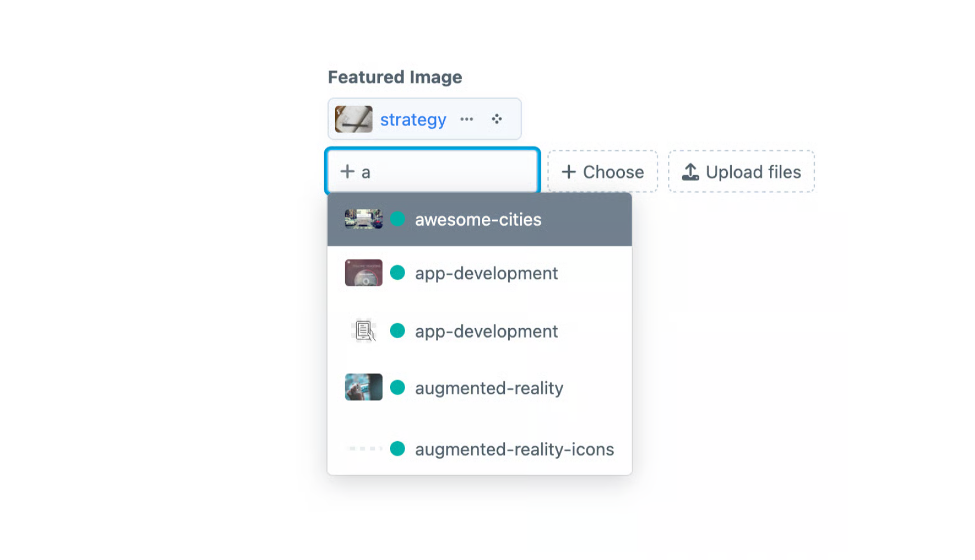
Task: Open the strategy thumbnail image
Action: 354,119
